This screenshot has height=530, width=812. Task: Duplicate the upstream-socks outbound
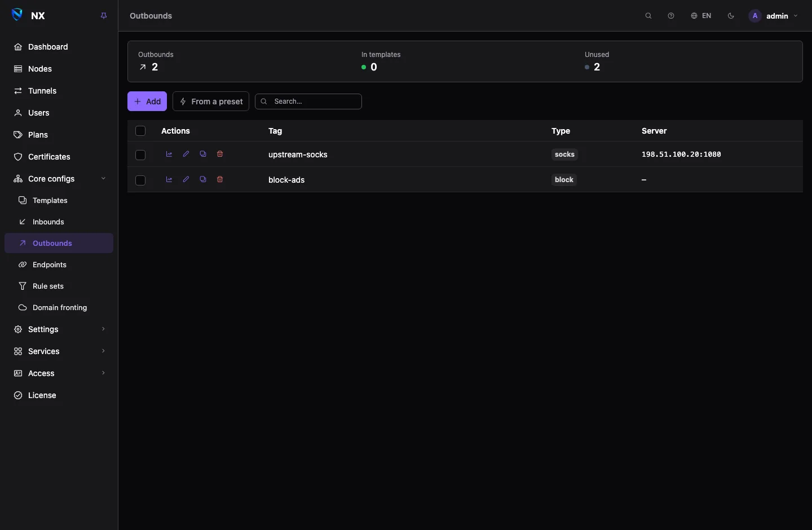coord(203,154)
